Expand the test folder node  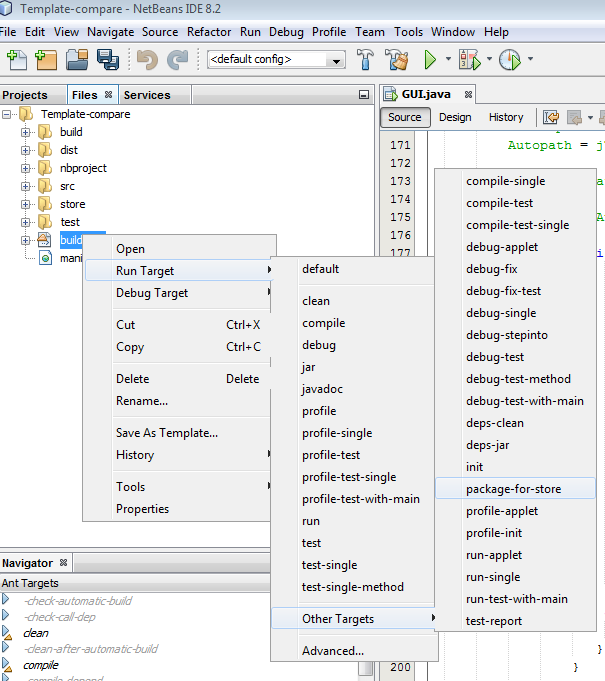(26, 223)
